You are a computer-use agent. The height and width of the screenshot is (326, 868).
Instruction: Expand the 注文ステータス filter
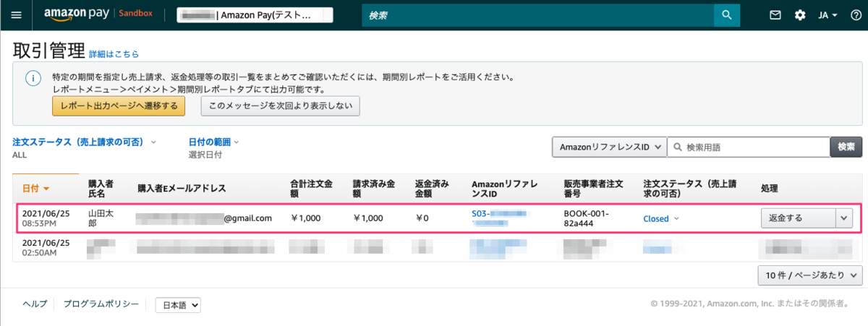coord(84,142)
